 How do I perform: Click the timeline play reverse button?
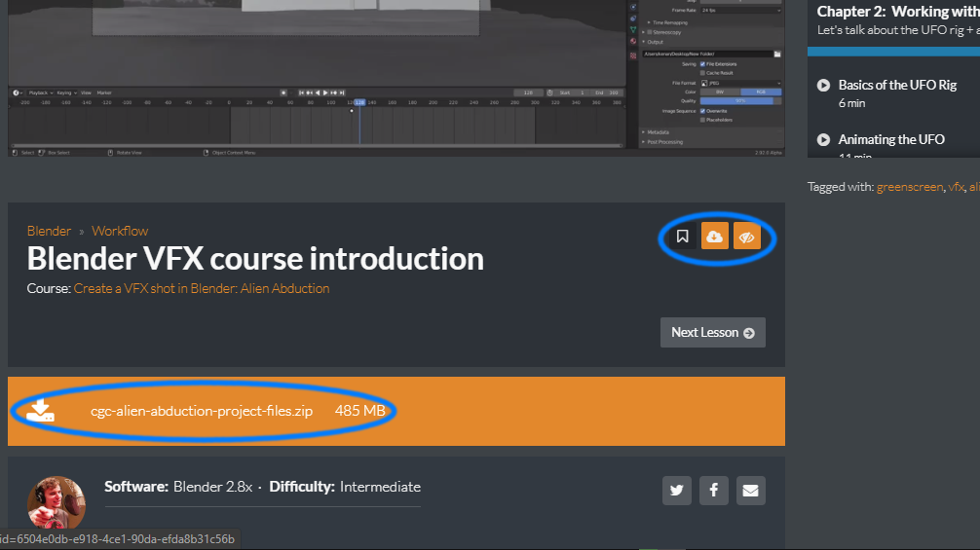click(x=318, y=92)
